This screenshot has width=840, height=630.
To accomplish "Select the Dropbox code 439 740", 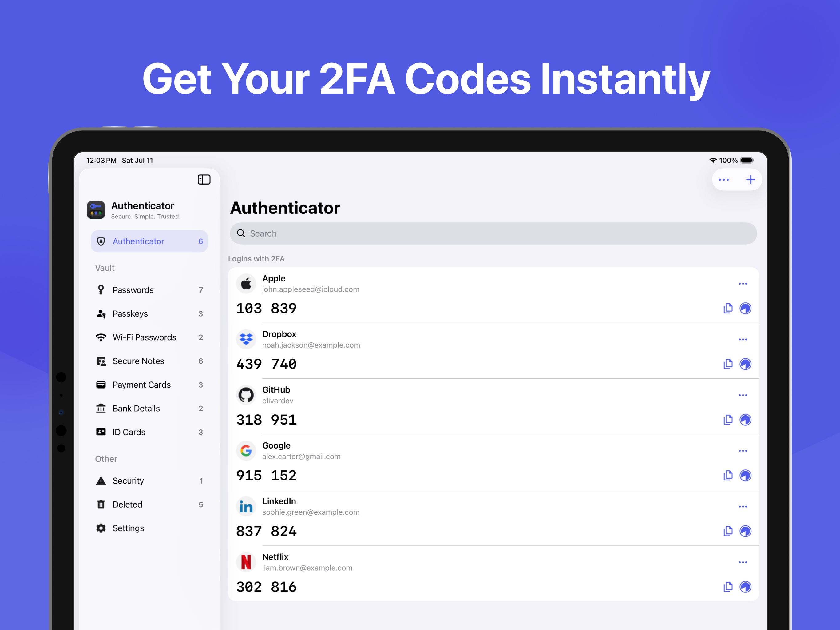I will [266, 364].
